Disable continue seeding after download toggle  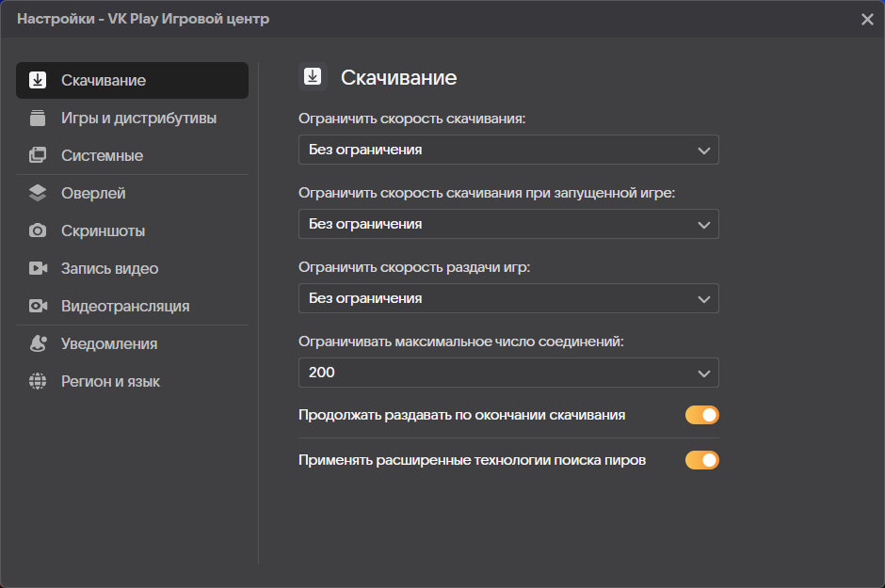(x=701, y=415)
